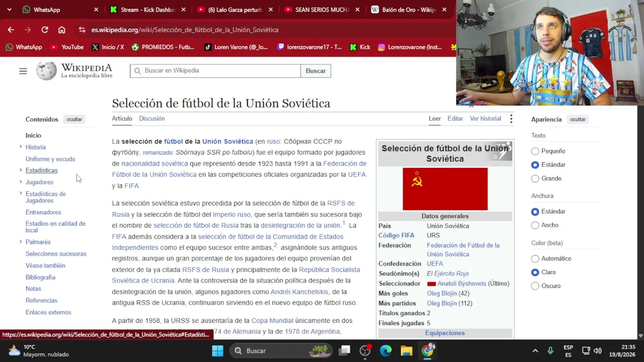Select Ancho page width
The width and height of the screenshot is (644, 362).
click(535, 225)
